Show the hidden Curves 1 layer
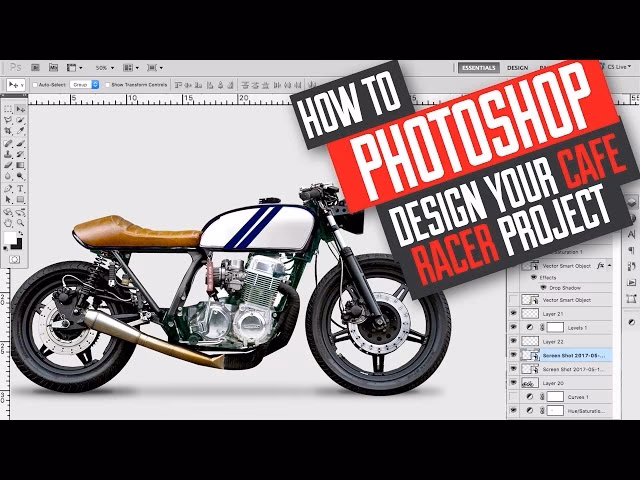This screenshot has height=480, width=640. (x=513, y=397)
